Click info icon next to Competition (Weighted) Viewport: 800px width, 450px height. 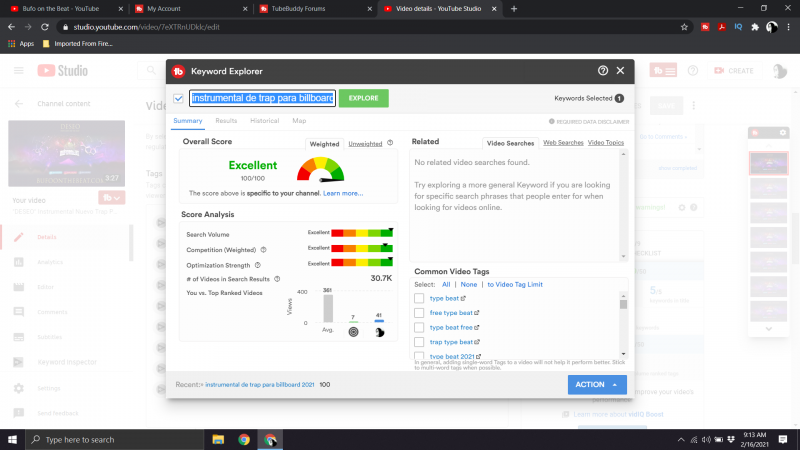point(263,249)
